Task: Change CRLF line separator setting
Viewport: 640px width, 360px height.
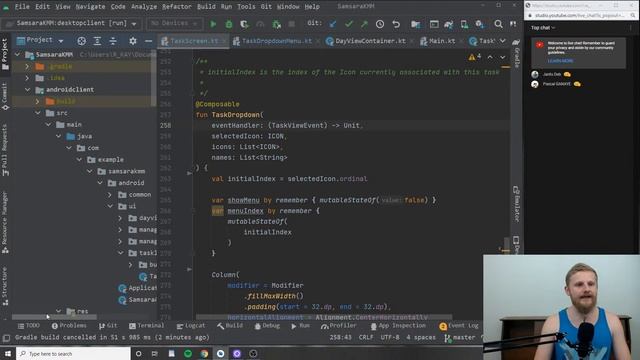Action: click(x=366, y=338)
